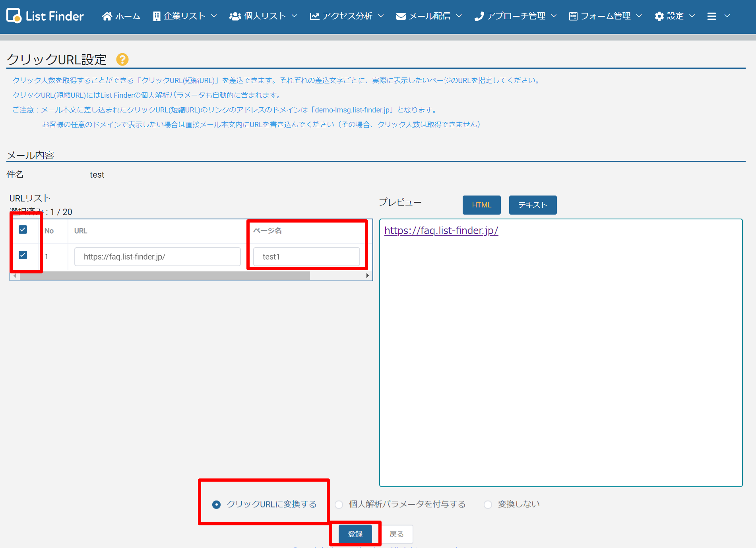Screen dimensions: 756x548
Task: Switch preview to テキスト
Action: click(x=533, y=205)
